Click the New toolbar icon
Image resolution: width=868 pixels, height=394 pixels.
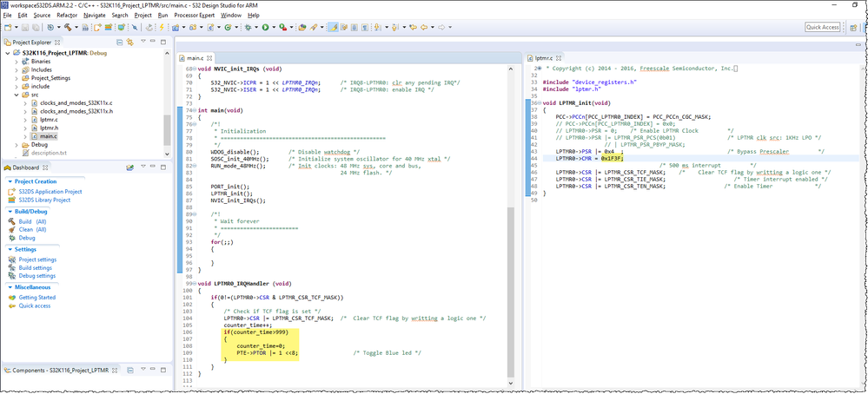(x=8, y=27)
